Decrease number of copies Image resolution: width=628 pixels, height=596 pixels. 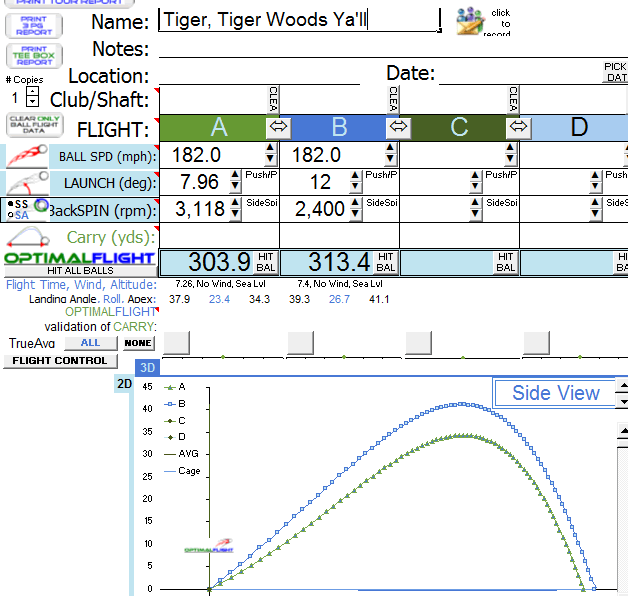coord(32,102)
